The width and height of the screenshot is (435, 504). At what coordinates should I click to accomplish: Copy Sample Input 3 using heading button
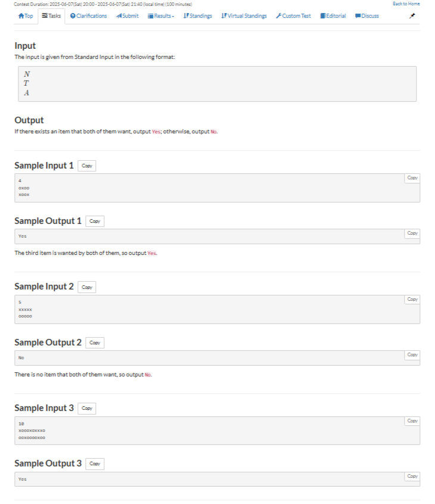coord(87,409)
